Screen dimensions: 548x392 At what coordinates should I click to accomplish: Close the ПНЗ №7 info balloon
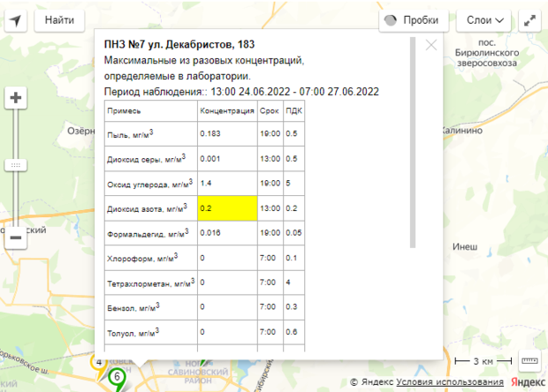coord(431,46)
